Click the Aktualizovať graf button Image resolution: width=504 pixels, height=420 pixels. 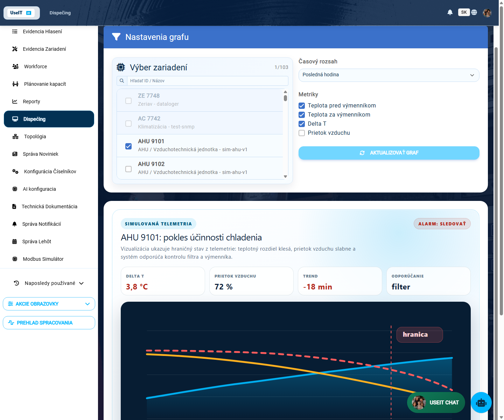click(389, 153)
